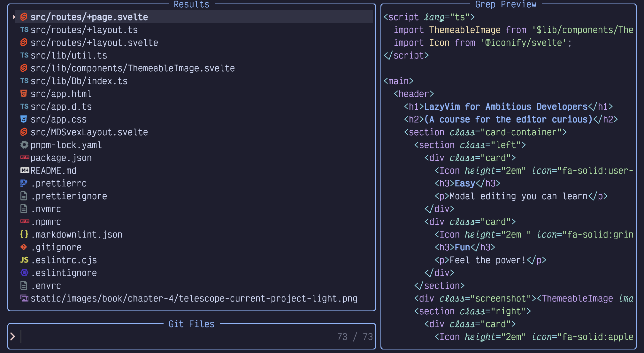
Task: Click the git icon beside .gitignore
Action: (x=24, y=247)
